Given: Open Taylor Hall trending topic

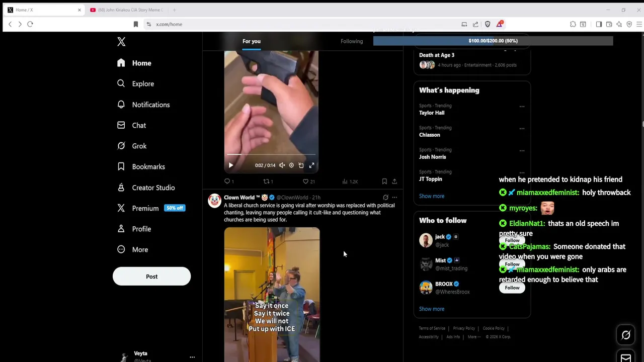Looking at the screenshot, I should pyautogui.click(x=432, y=113).
